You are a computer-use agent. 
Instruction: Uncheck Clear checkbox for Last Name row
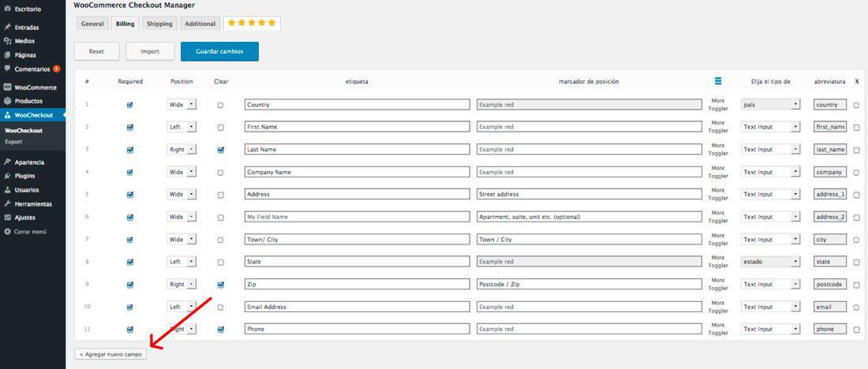[x=221, y=150]
